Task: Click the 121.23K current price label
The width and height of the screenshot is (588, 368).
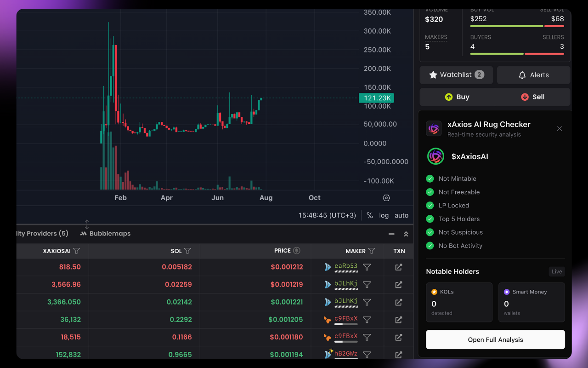Action: click(376, 98)
